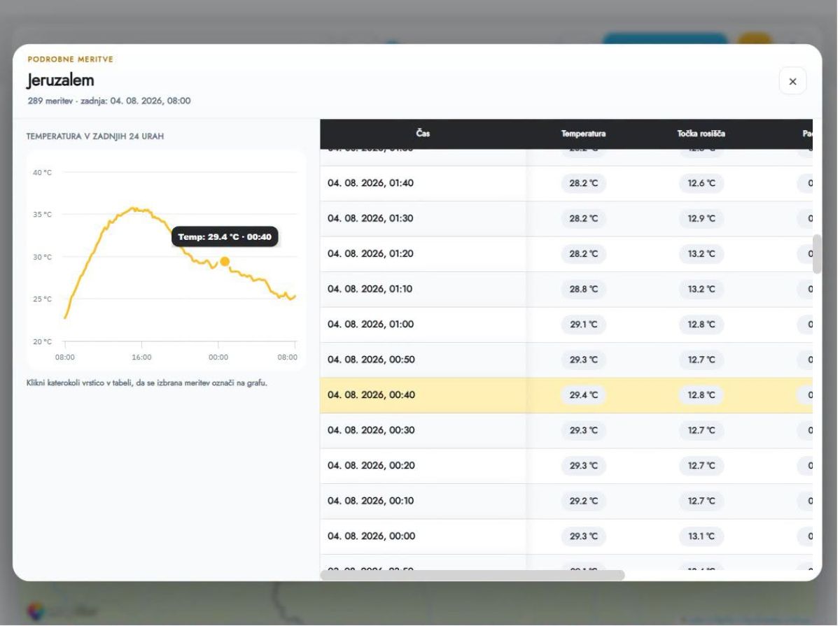Image resolution: width=840 pixels, height=626 pixels.
Task: Select the 04. 08. 2026, 00:30 row
Action: point(566,431)
